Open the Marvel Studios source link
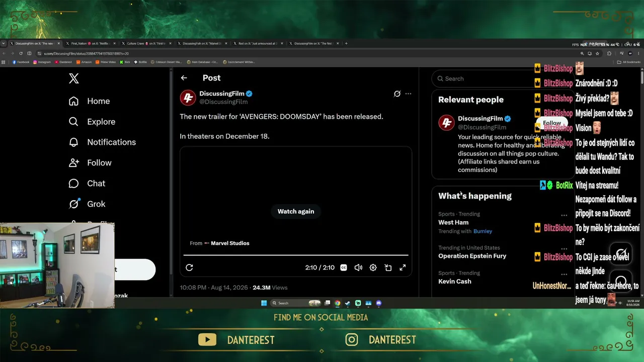Image resolution: width=644 pixels, height=362 pixels. (x=230, y=243)
